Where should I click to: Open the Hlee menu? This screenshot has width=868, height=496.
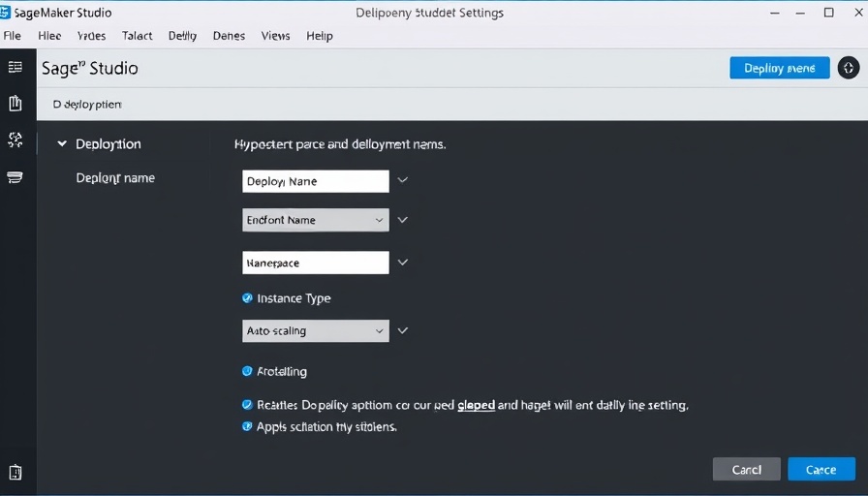(x=49, y=36)
